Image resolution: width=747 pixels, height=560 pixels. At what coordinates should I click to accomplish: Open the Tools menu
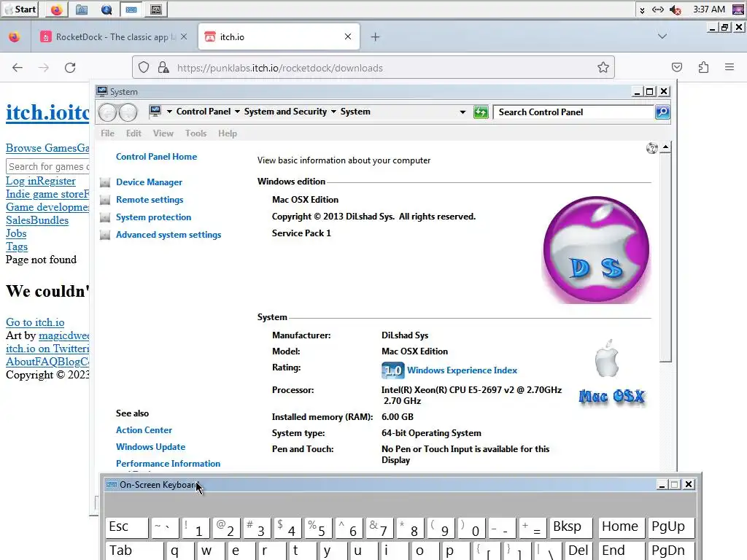click(196, 133)
